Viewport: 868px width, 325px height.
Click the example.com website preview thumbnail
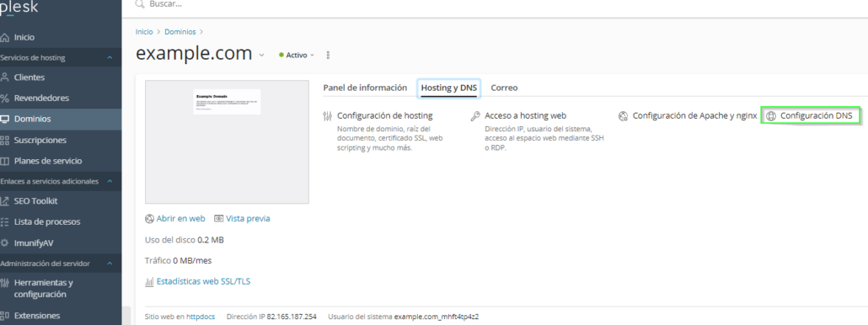click(227, 142)
